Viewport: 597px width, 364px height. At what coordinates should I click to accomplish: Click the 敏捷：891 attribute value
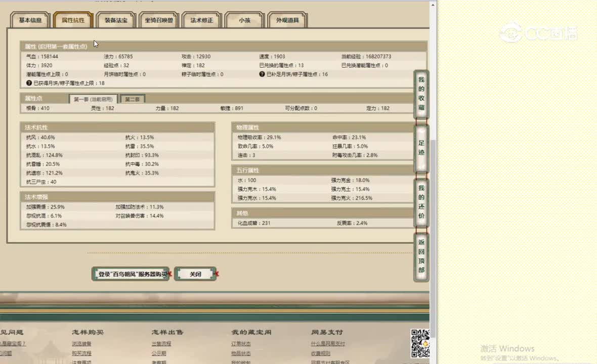(x=232, y=108)
